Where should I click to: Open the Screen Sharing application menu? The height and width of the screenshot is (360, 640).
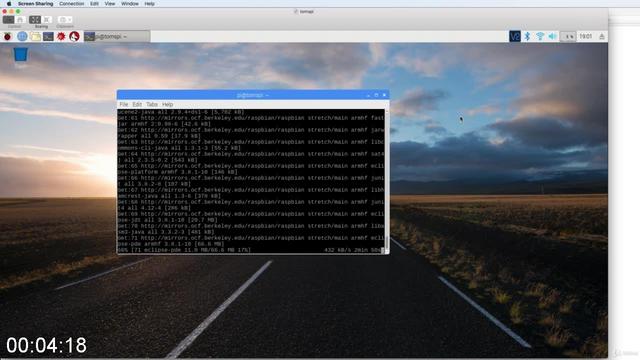tap(36, 4)
